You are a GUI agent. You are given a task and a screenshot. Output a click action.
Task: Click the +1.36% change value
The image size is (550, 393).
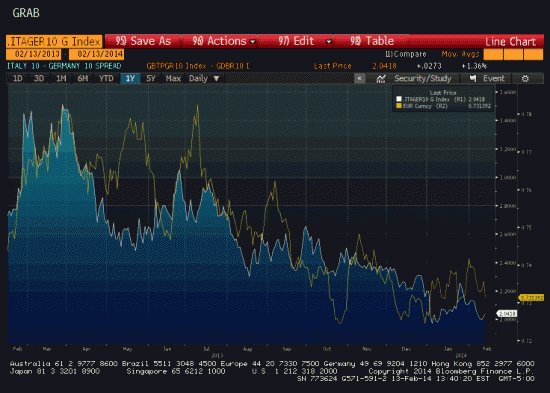pyautogui.click(x=474, y=66)
